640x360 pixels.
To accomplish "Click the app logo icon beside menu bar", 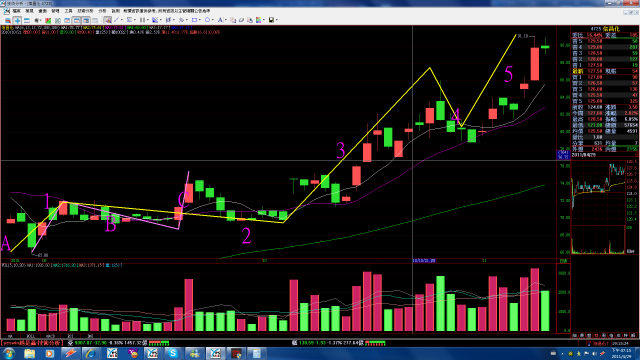I will pos(7,11).
